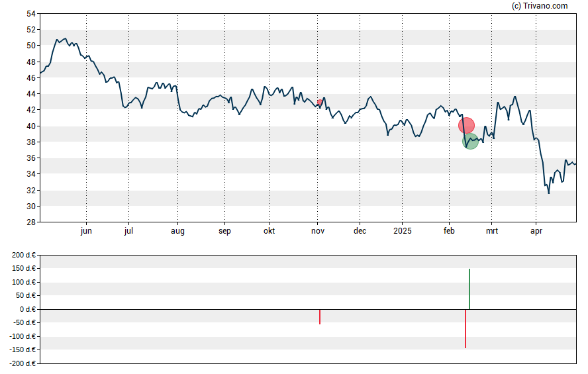The width and height of the screenshot is (588, 374).
Task: Click the long red bar in February
Action: click(465, 328)
